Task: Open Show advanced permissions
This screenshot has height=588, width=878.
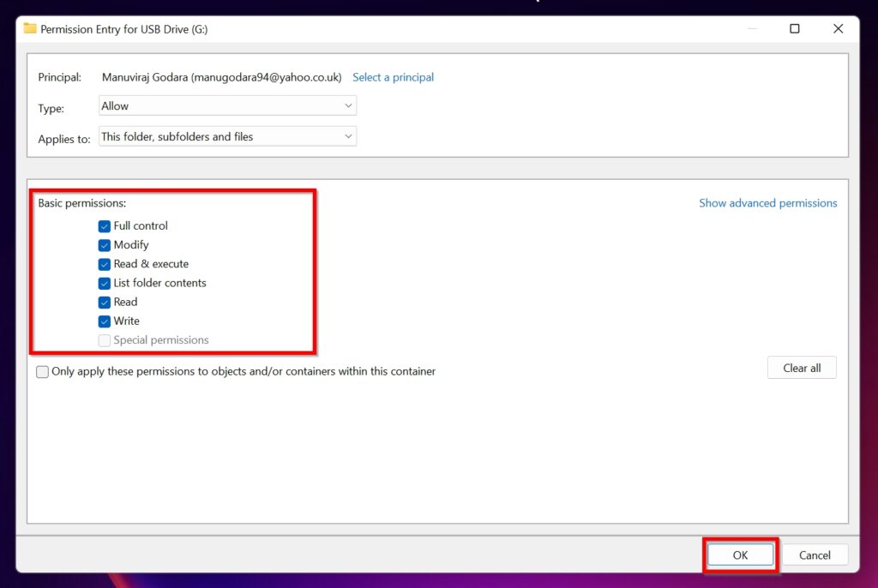Action: 767,202
